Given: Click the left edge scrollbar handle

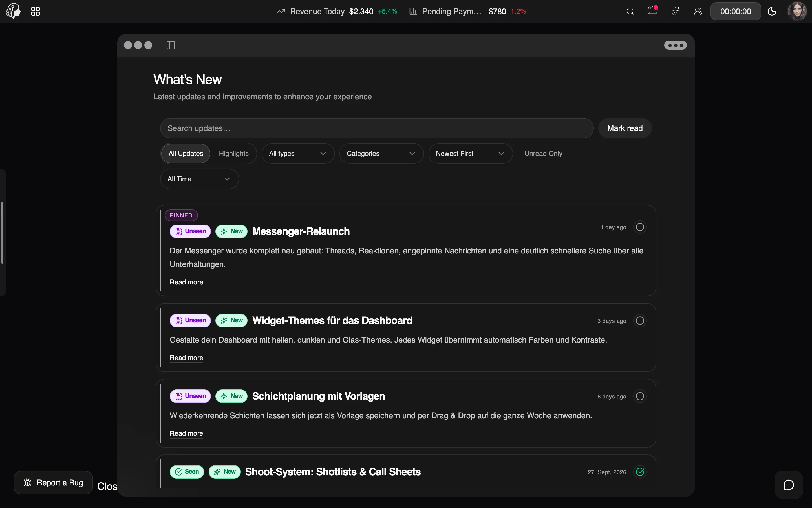Looking at the screenshot, I should tap(2, 233).
